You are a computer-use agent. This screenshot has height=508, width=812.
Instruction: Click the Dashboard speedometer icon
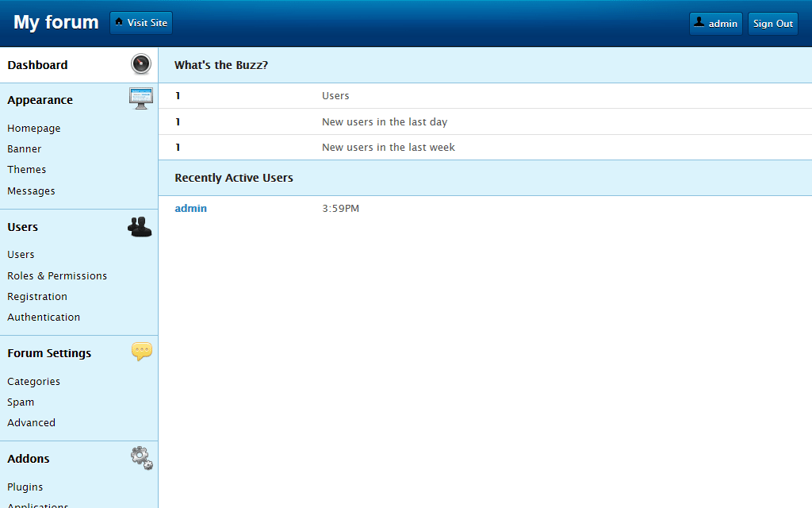click(141, 65)
